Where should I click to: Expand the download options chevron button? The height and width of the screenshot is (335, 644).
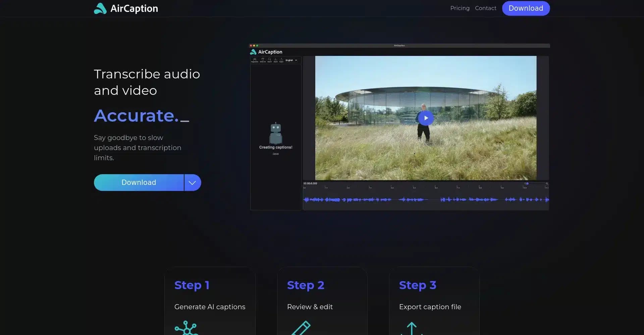pyautogui.click(x=193, y=183)
